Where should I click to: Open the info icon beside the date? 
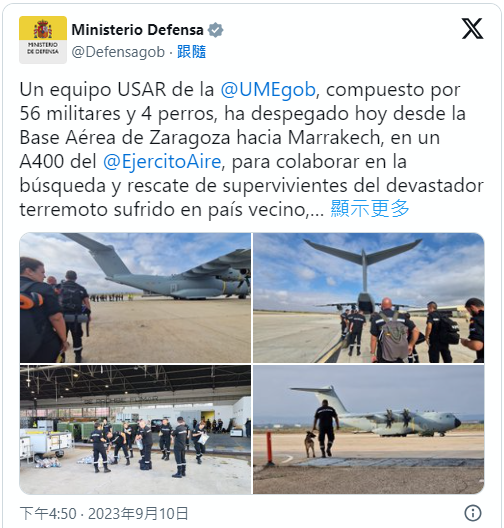(x=473, y=513)
